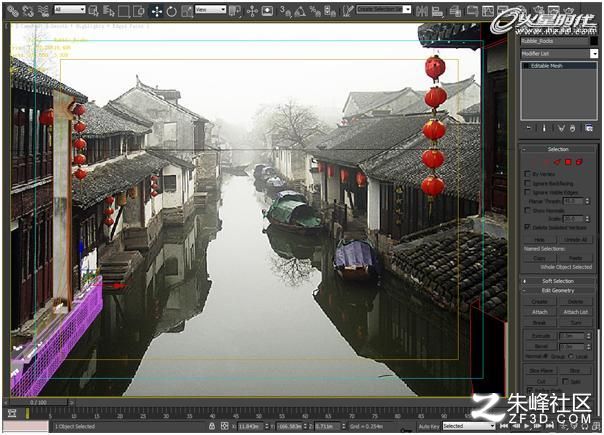This screenshot has height=435, width=604.
Task: Select Polygon sub-object level
Action: (x=568, y=162)
